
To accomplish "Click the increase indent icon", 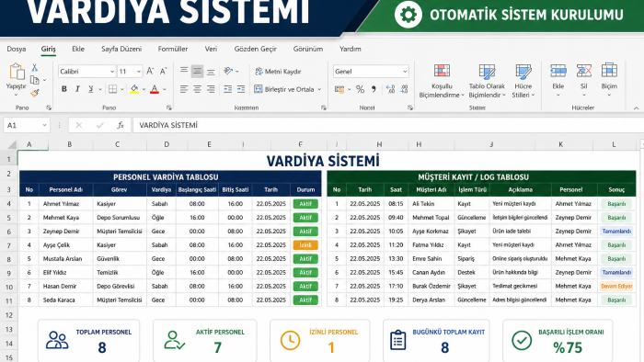I will (241, 89).
